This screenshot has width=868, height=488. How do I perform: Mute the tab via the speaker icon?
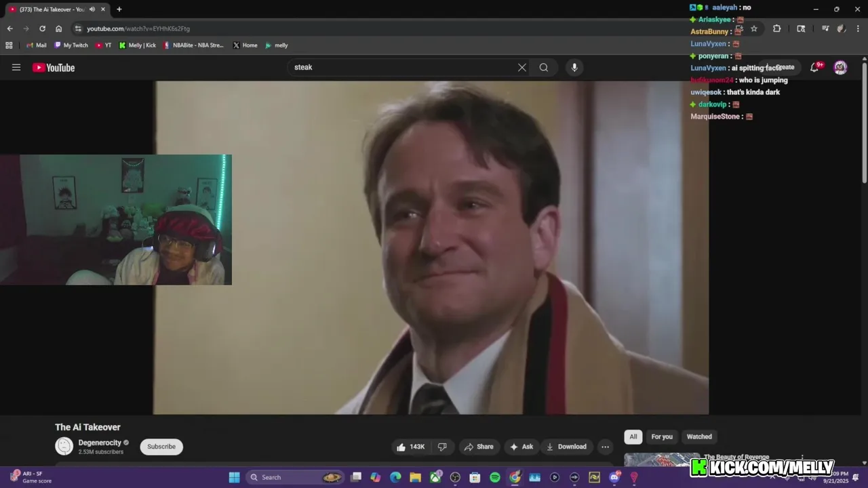point(92,9)
